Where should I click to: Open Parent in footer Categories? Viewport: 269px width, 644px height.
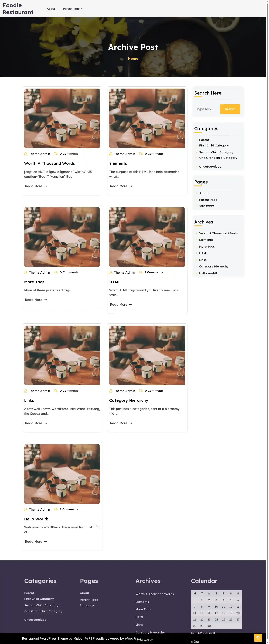pyautogui.click(x=29, y=593)
